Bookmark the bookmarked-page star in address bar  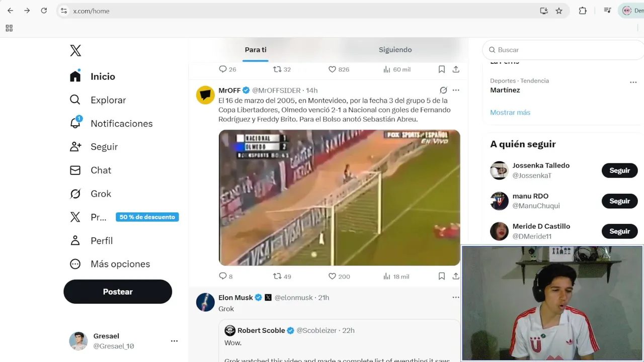coord(559,11)
